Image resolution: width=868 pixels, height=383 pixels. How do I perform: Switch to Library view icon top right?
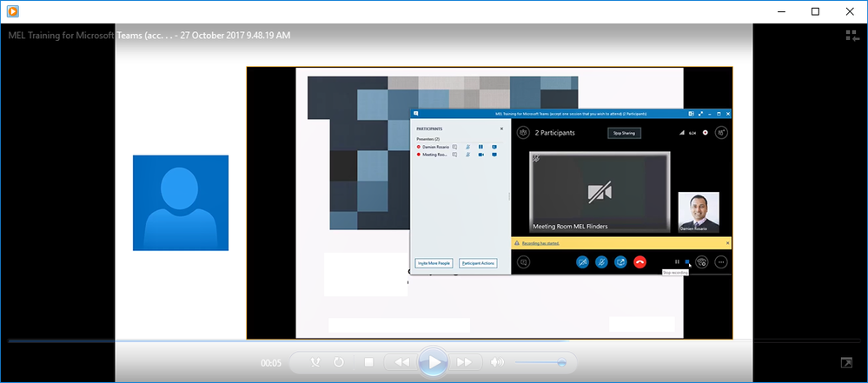[851, 36]
